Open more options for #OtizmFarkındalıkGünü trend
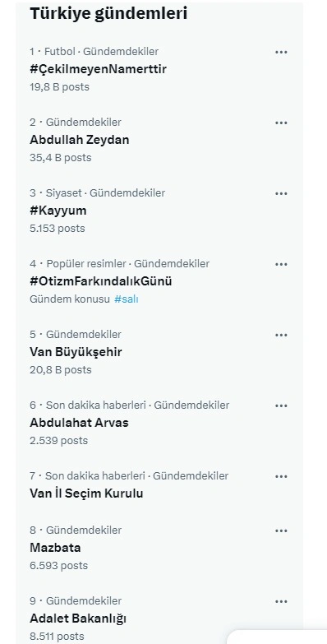 point(281,264)
